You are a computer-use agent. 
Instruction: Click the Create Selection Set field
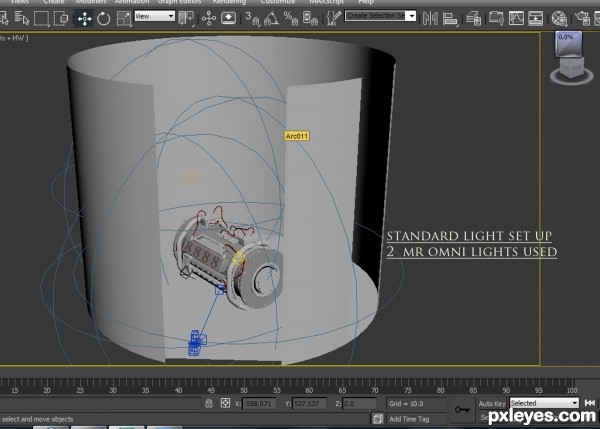click(375, 16)
